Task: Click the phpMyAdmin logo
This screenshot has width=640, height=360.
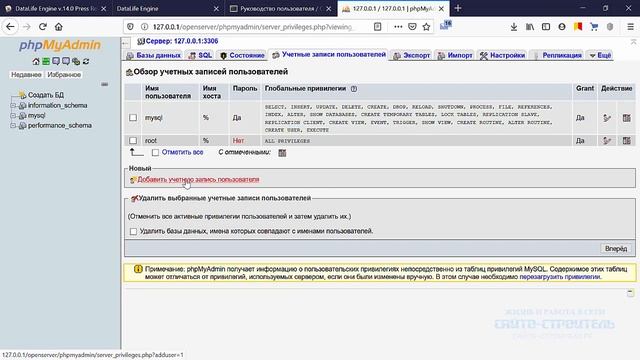Action: (60, 45)
